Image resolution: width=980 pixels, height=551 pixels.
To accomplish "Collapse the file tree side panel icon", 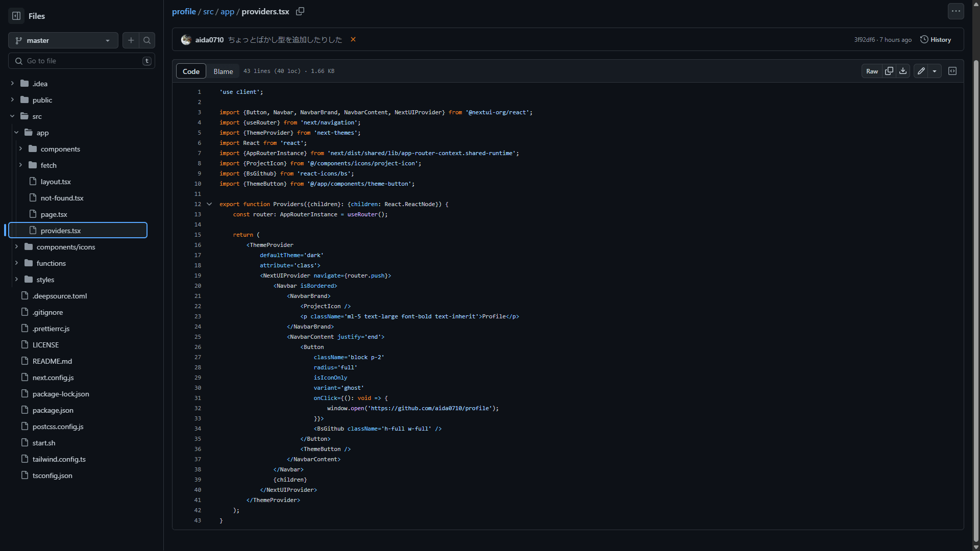I will pyautogui.click(x=16, y=16).
